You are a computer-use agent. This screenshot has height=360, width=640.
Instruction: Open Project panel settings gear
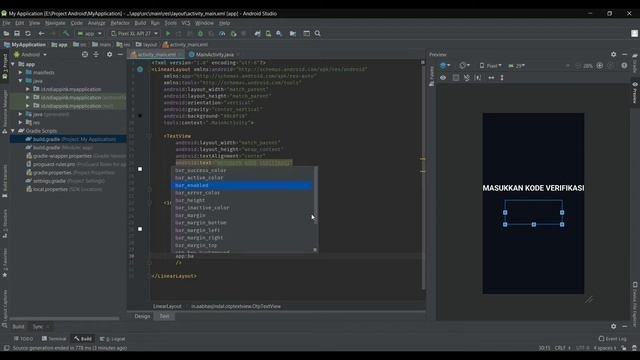click(x=109, y=54)
